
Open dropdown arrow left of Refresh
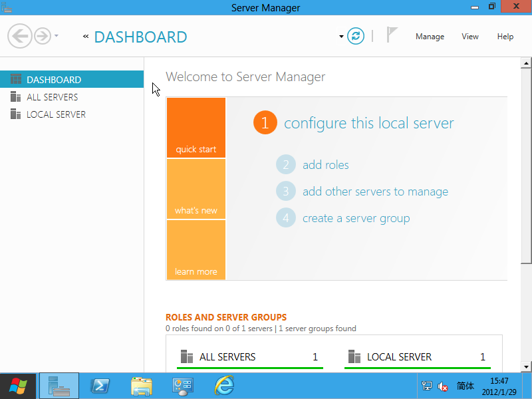[x=341, y=37]
